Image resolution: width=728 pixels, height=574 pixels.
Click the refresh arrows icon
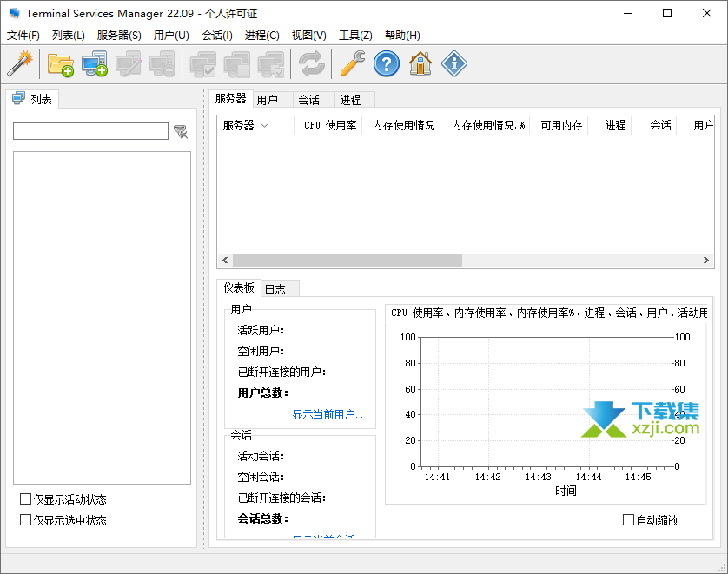pos(312,63)
